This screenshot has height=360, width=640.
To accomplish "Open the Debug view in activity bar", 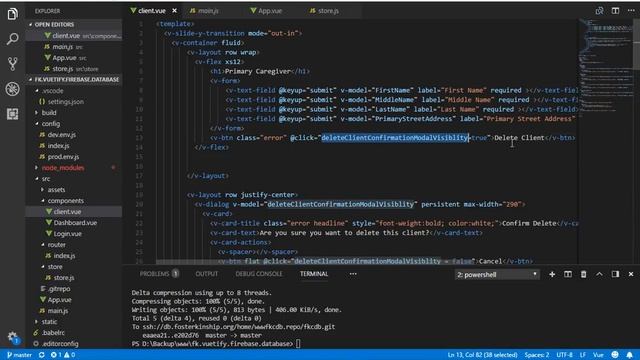I will pos(12,89).
